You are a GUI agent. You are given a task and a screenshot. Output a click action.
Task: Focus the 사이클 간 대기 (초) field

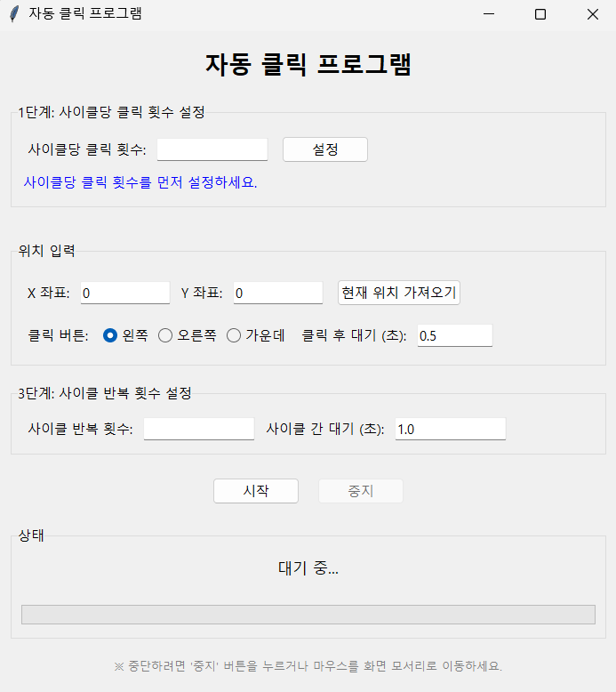[x=450, y=429]
